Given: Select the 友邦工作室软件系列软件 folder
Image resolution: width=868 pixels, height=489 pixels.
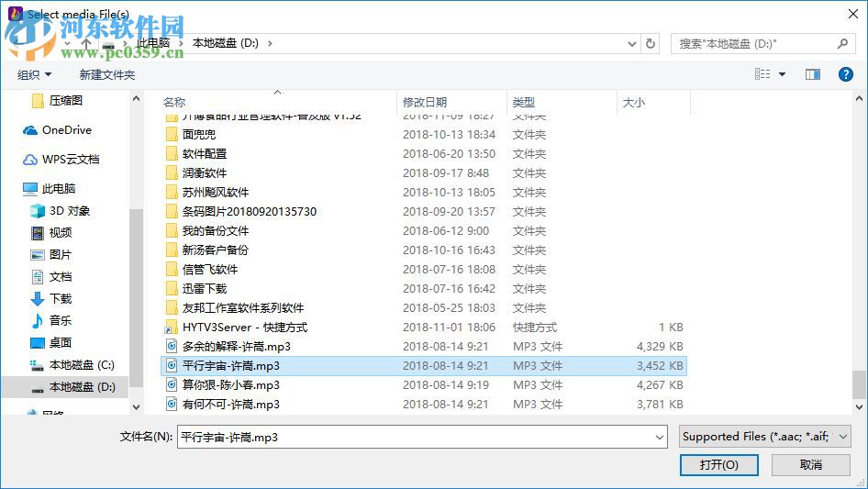Looking at the screenshot, I should coord(243,308).
